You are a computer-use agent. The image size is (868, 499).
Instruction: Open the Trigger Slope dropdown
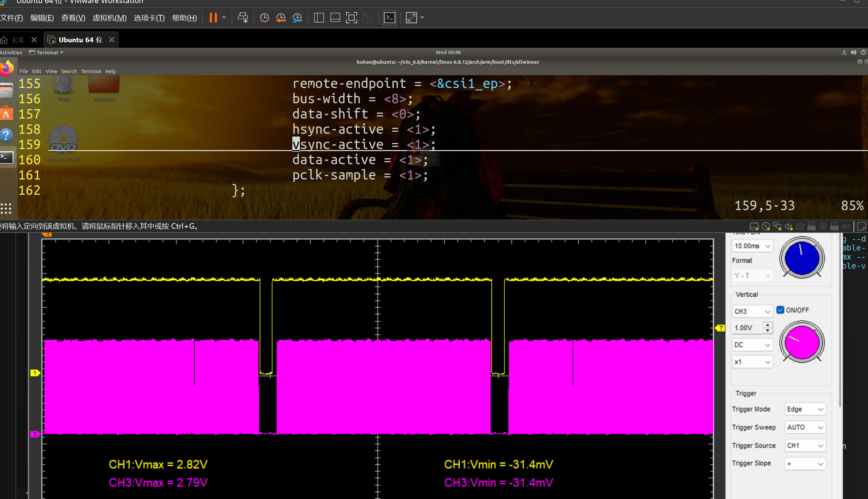tap(805, 464)
